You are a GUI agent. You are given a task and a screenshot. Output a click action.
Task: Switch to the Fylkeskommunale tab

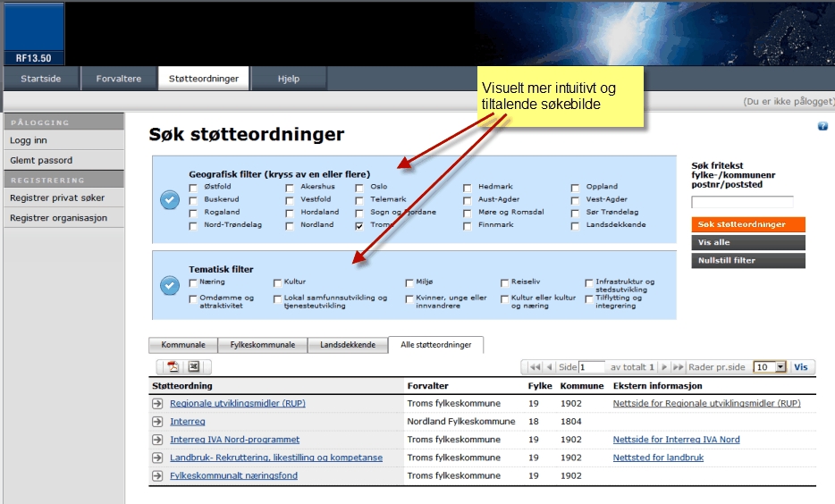pyautogui.click(x=263, y=345)
